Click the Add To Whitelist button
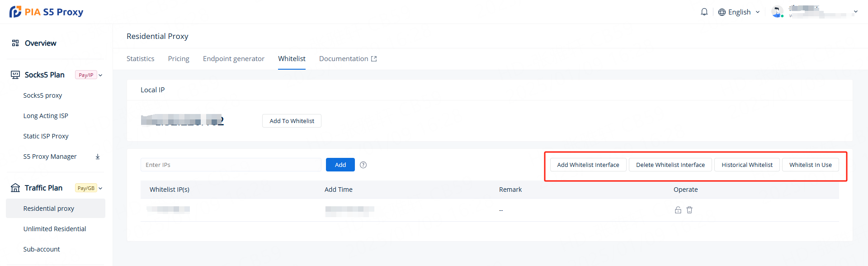868x266 pixels. click(292, 121)
